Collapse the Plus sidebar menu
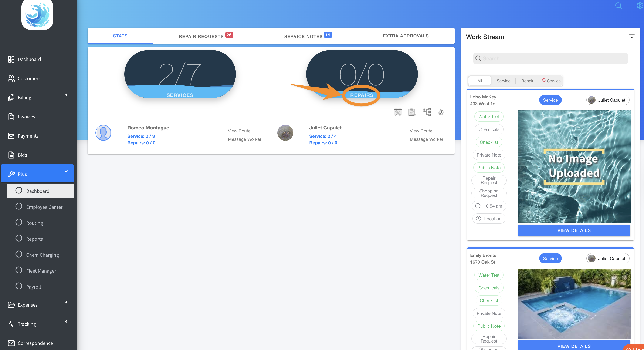Viewport: 644px width, 350px height. (66, 171)
